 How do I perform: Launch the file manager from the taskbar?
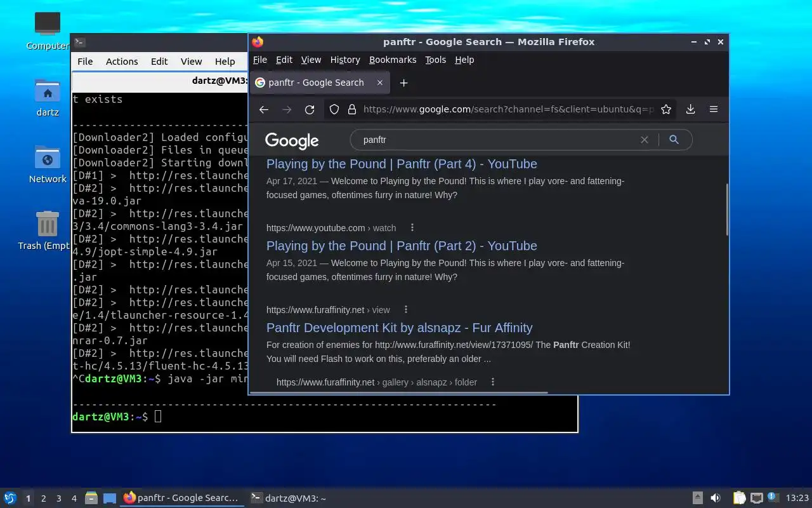pos(91,498)
